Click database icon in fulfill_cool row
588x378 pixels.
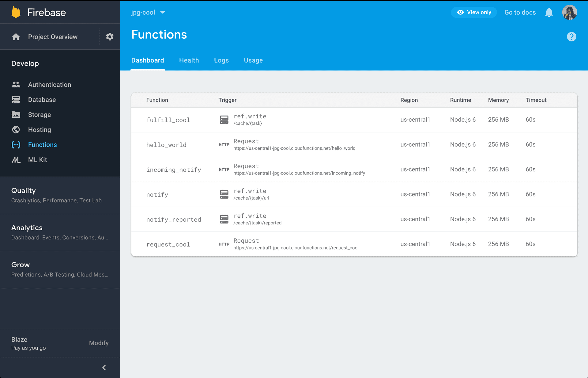pos(224,120)
